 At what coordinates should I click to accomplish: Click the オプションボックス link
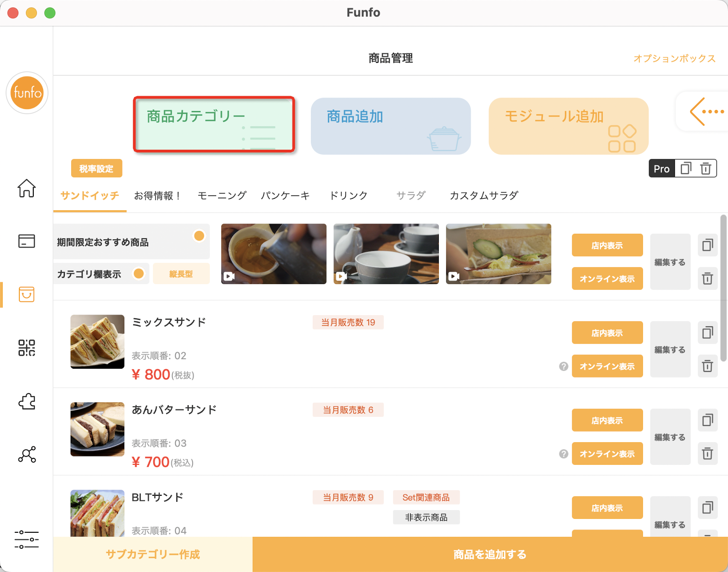pyautogui.click(x=674, y=58)
